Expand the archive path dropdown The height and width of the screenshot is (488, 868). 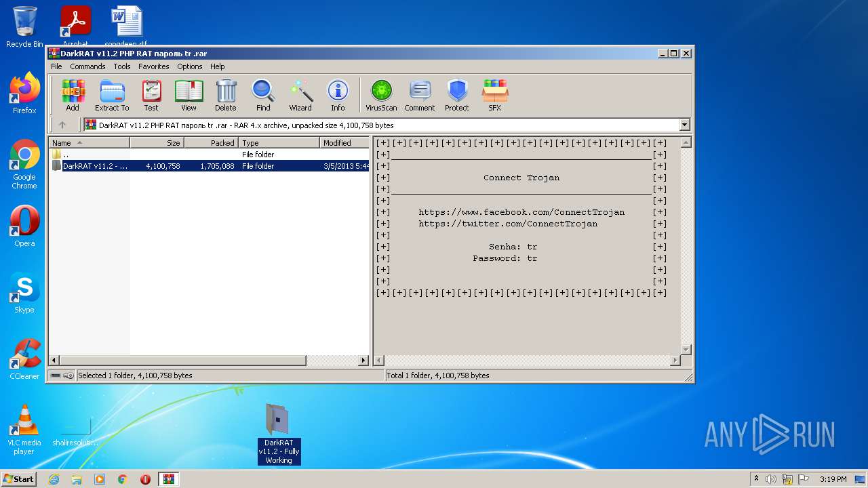tap(684, 125)
